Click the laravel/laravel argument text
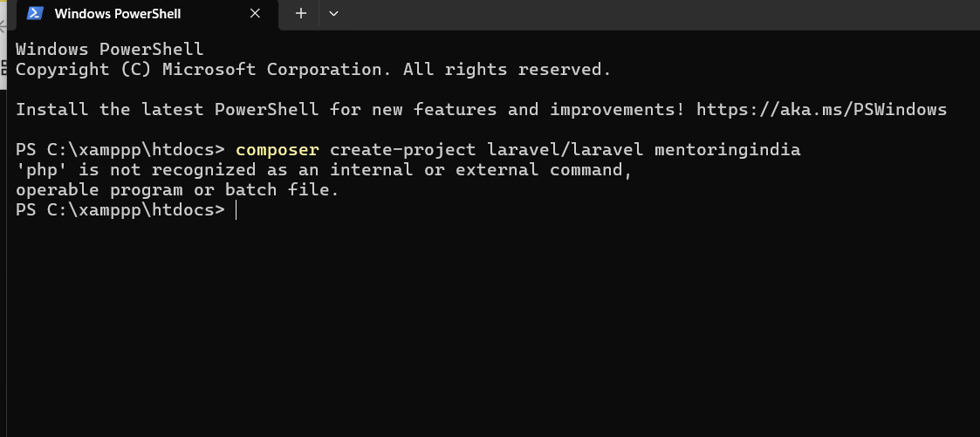 click(565, 150)
